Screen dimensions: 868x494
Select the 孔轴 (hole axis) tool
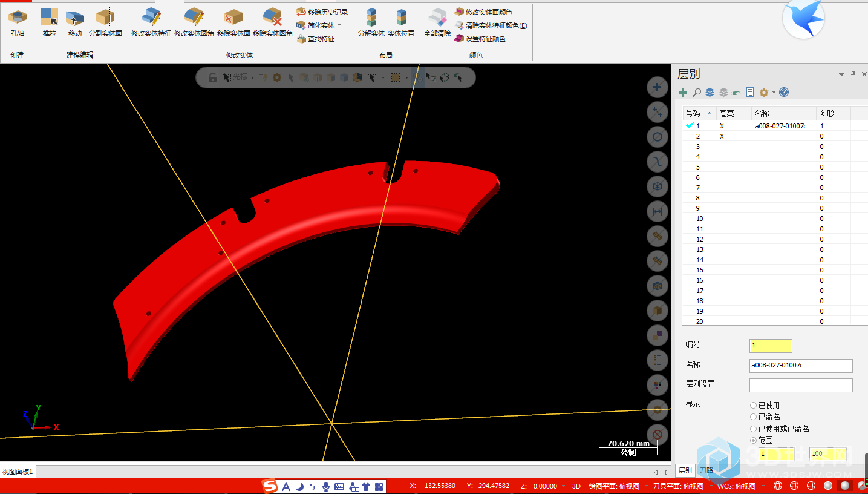pyautogui.click(x=17, y=23)
